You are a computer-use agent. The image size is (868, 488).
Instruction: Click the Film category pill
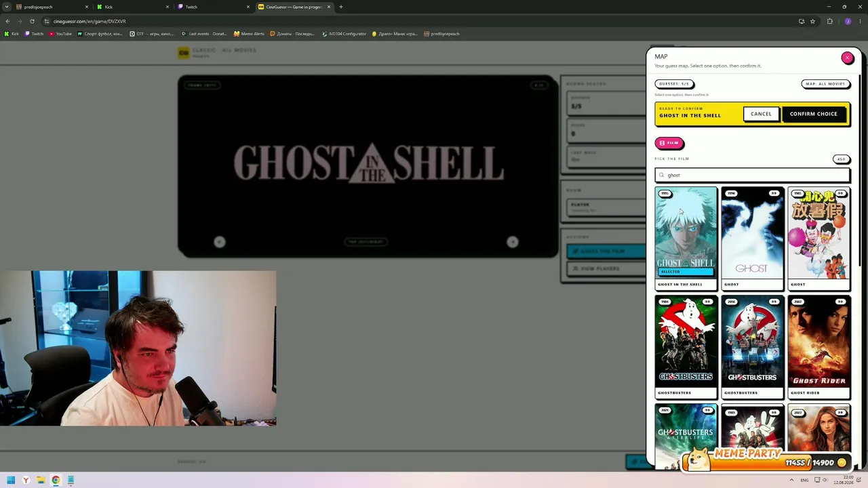click(669, 143)
